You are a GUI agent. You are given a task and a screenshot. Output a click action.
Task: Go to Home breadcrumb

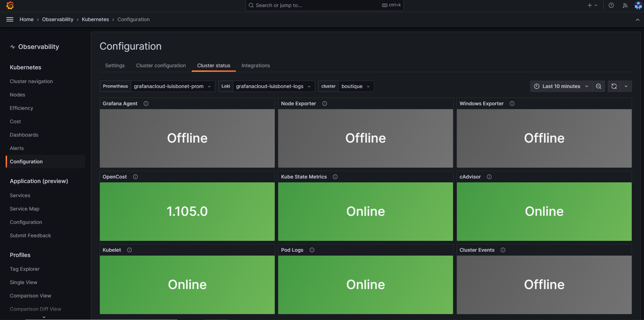tap(27, 19)
